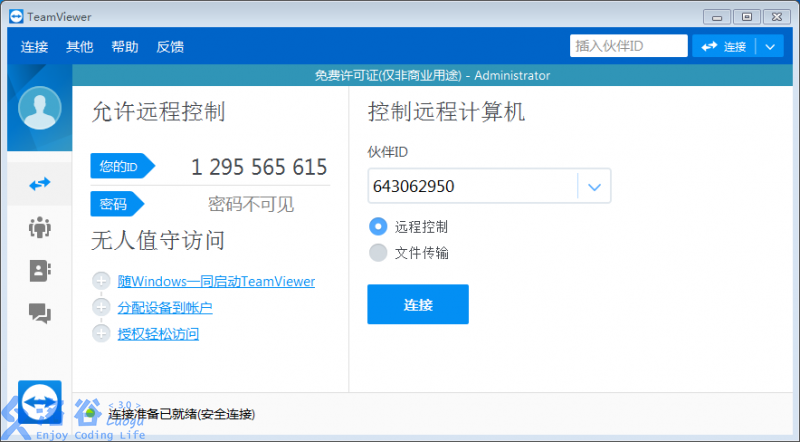Open Computers & Contacts sidebar icon
Viewport: 800px width, 442px height.
tap(40, 270)
